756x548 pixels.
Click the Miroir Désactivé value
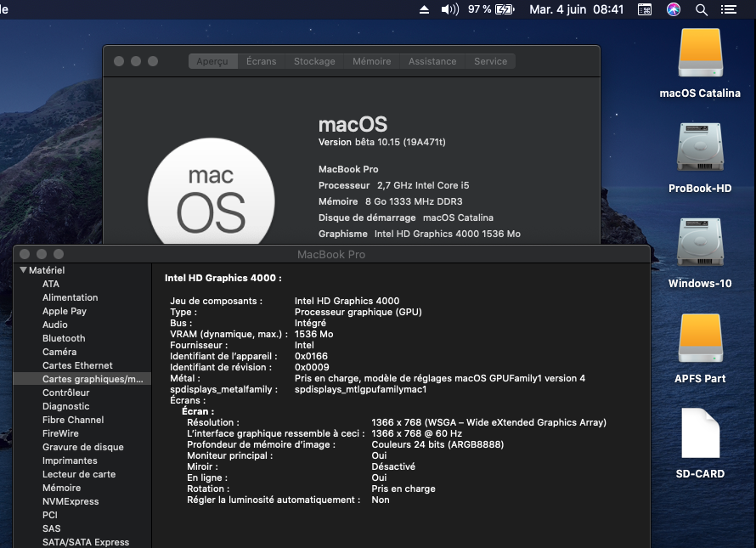click(x=393, y=466)
